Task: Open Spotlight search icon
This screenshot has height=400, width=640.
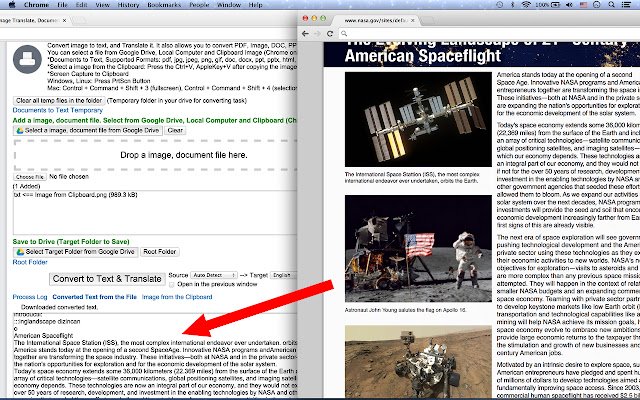Action: [x=611, y=5]
